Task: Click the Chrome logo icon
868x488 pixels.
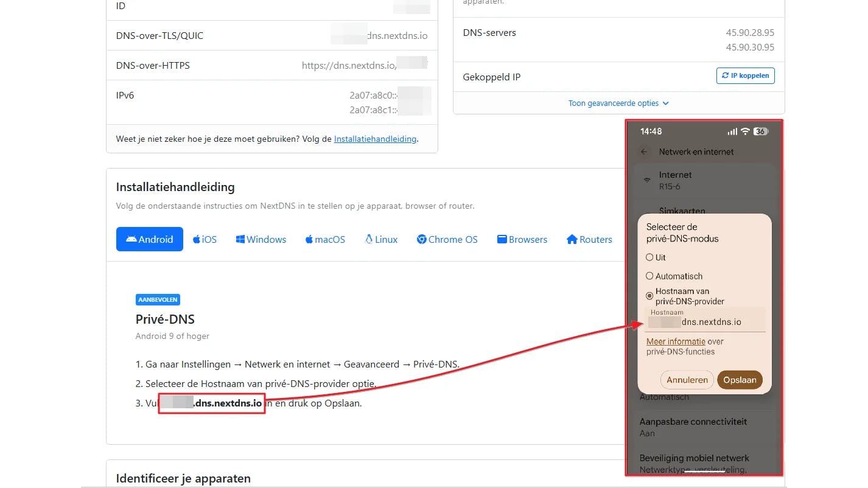Action: tap(421, 239)
